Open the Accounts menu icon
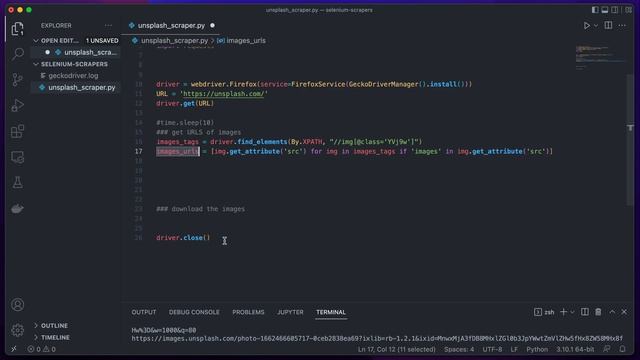This screenshot has width=640, height=360. coord(18,304)
